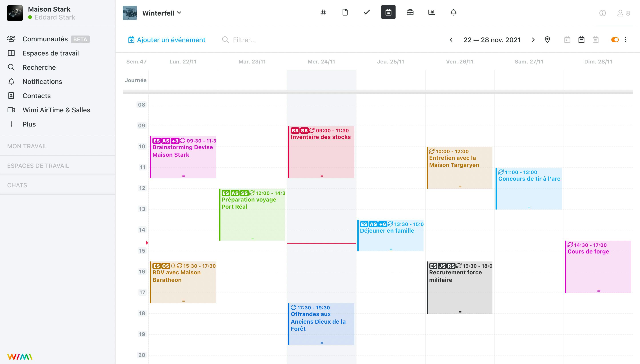This screenshot has width=640, height=364.
Task: Open workspace activity bell icon
Action: click(453, 12)
